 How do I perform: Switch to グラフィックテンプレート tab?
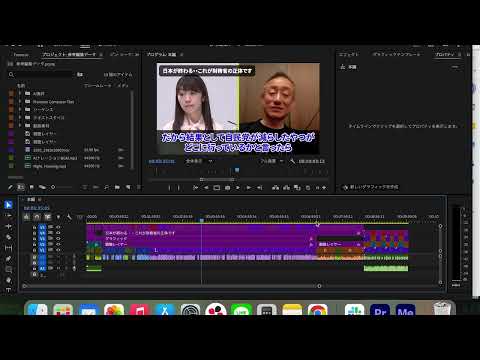396,54
